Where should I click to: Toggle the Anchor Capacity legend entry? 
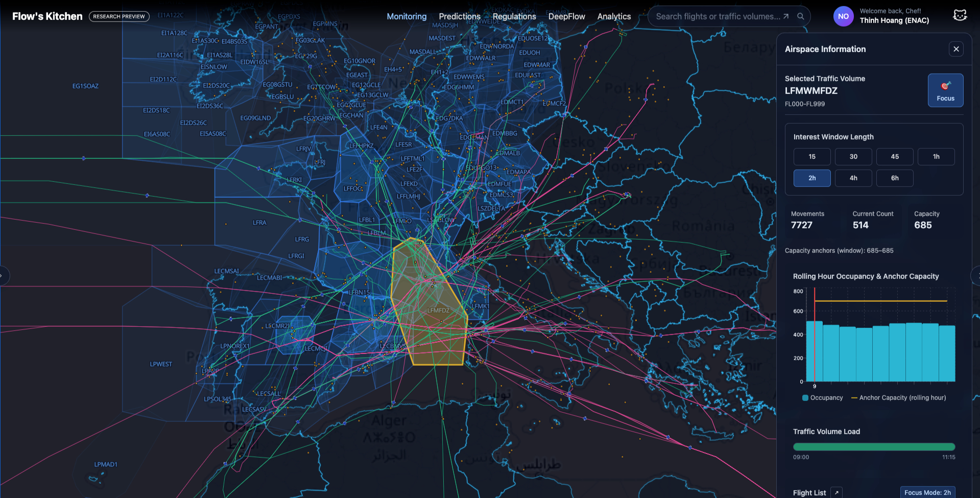[898, 398]
